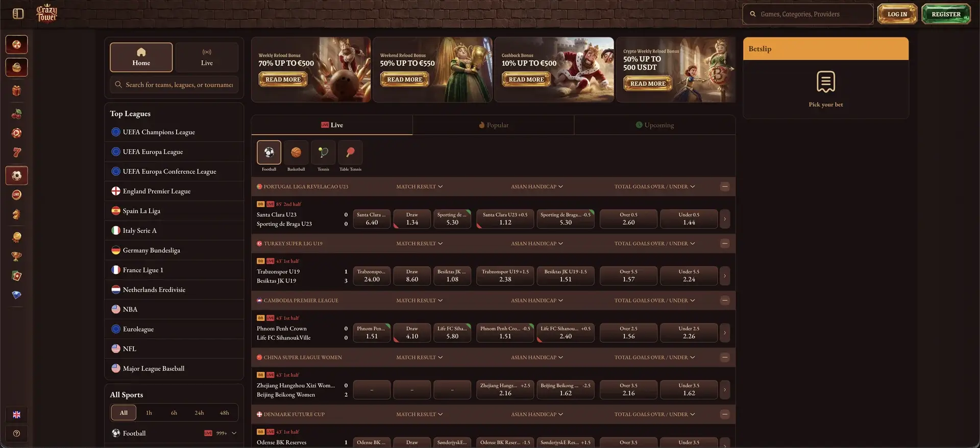The image size is (980, 448).
Task: Select the Football sport filter icon
Action: click(x=269, y=152)
